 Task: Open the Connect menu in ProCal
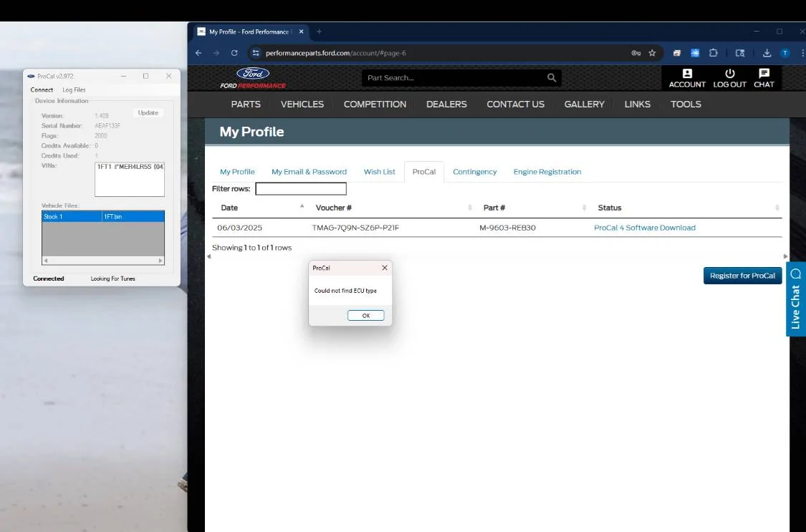(x=42, y=90)
